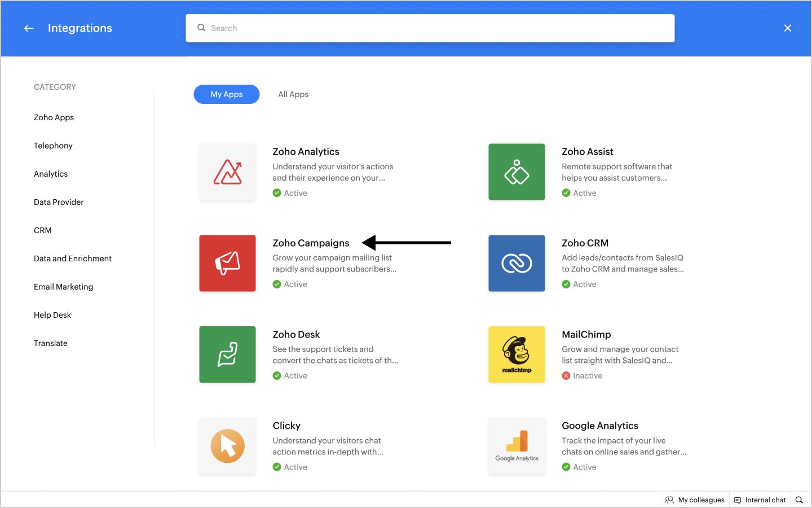Click the Zoho Analytics title
812x508 pixels.
(306, 152)
